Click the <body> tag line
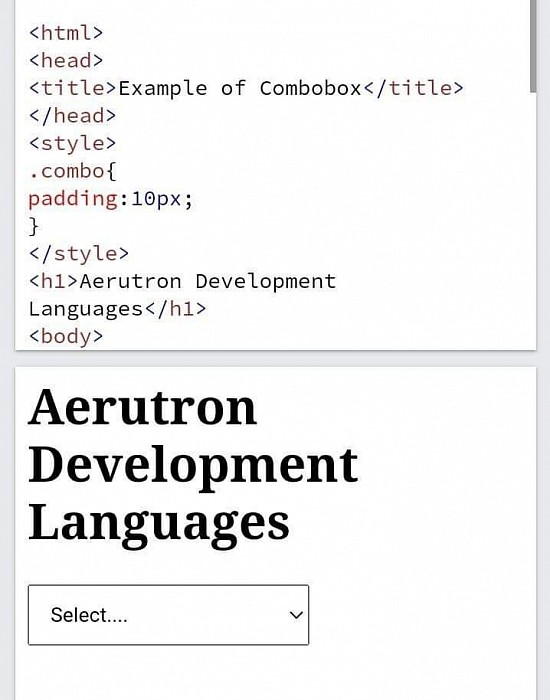The width and height of the screenshot is (550, 700). [x=66, y=337]
